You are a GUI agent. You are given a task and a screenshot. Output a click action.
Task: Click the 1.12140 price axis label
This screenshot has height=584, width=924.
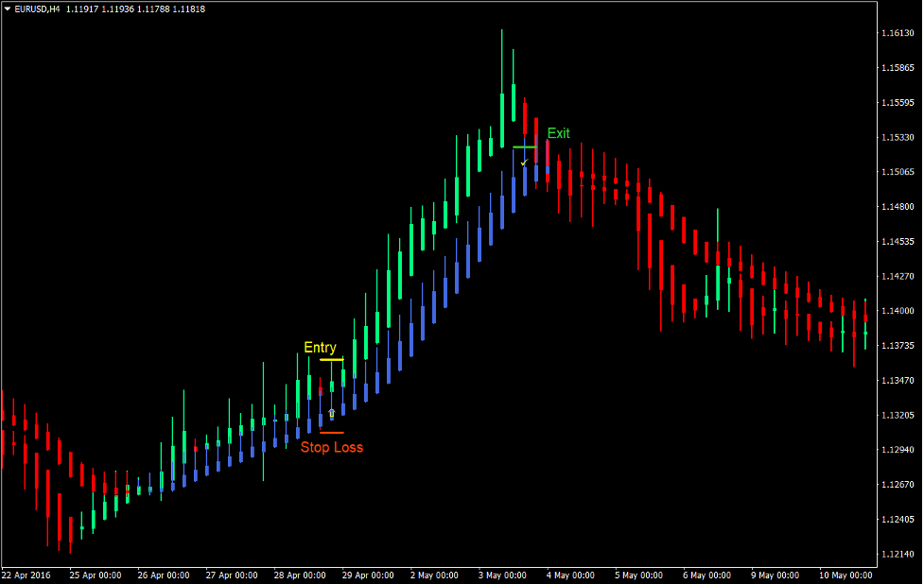(x=898, y=554)
